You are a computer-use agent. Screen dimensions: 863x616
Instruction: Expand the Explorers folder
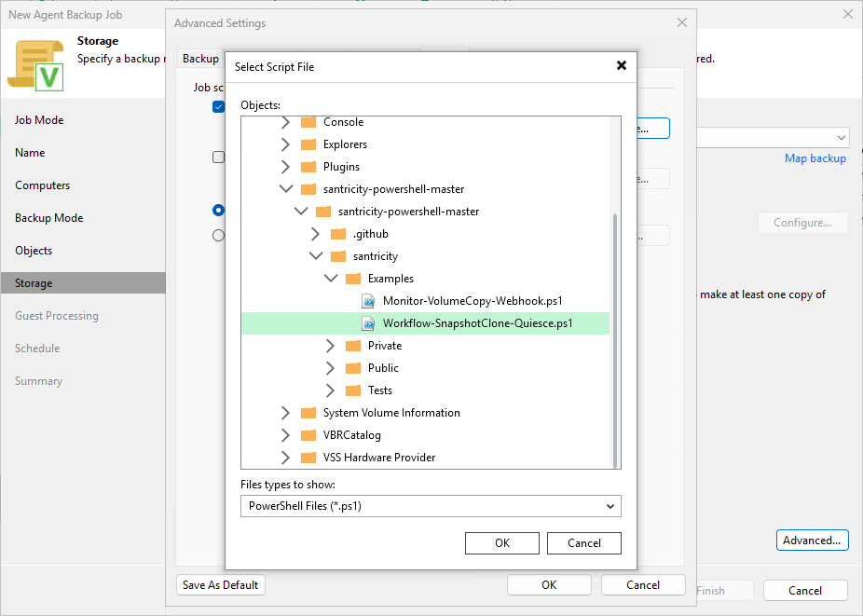(285, 144)
